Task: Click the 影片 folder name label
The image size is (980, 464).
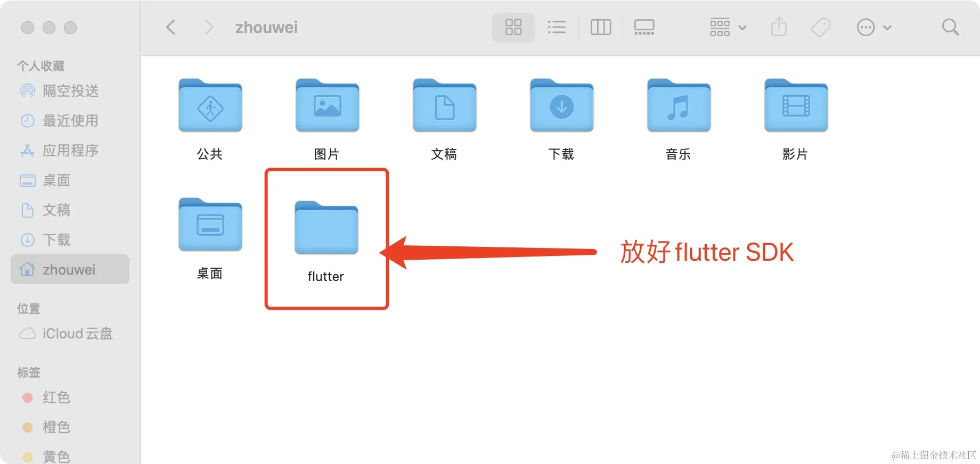Action: coord(795,154)
